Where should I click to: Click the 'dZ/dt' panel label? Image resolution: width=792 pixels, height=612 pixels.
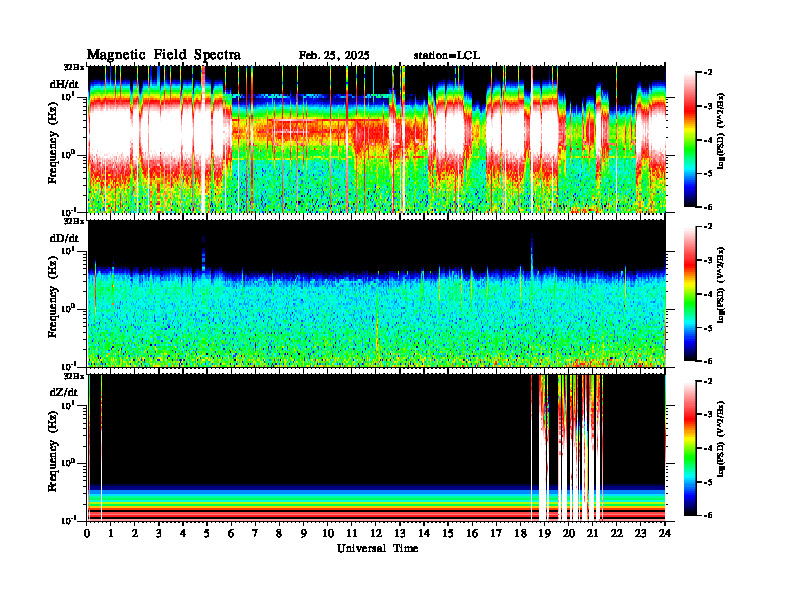[64, 392]
